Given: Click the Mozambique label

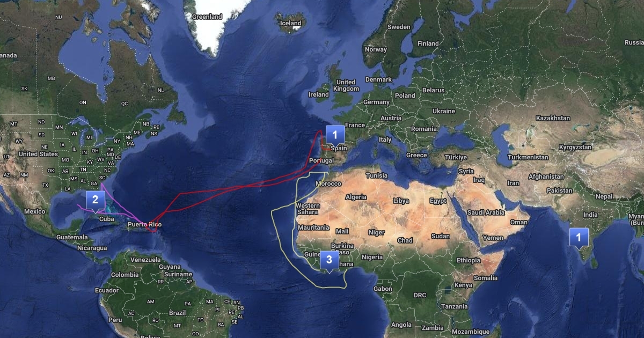Looking at the screenshot, I should pos(471,332).
